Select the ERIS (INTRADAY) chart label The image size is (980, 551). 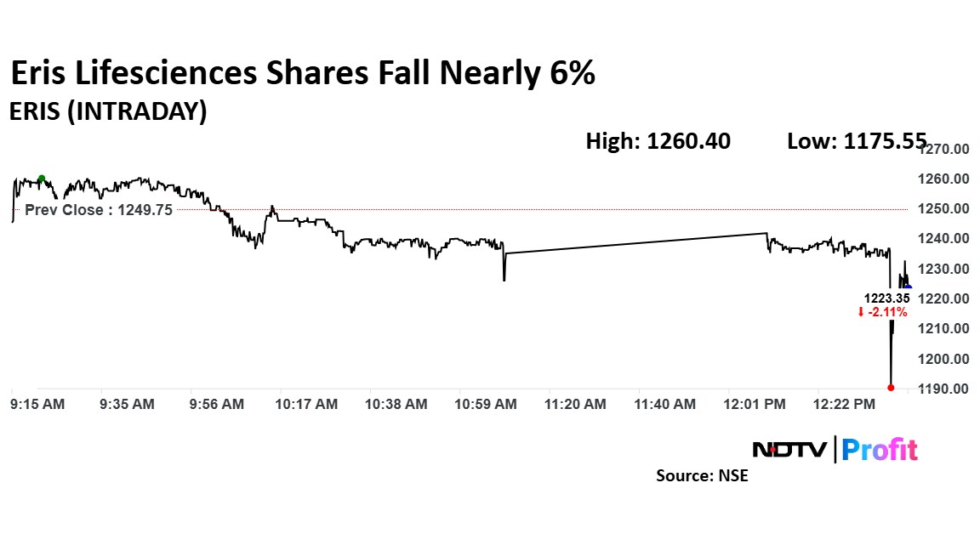(107, 111)
